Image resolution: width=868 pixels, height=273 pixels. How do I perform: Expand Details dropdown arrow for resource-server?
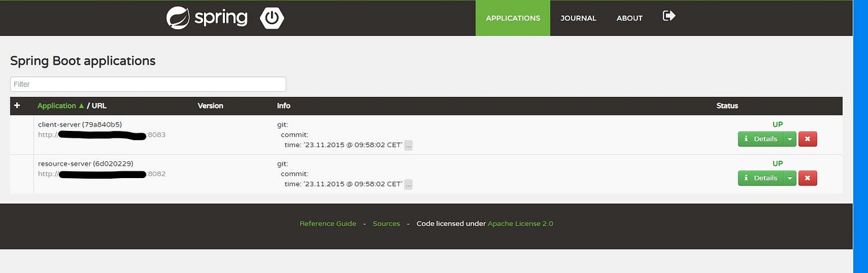(x=790, y=178)
